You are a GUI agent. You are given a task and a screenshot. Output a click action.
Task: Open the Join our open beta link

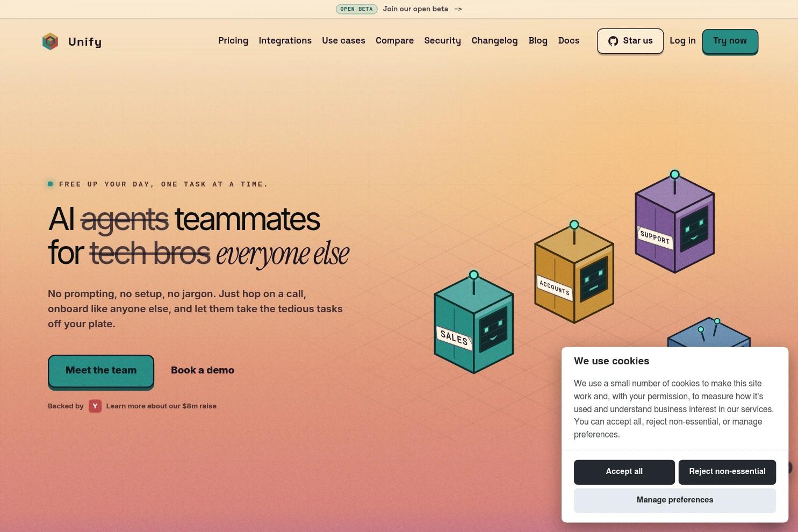(422, 9)
